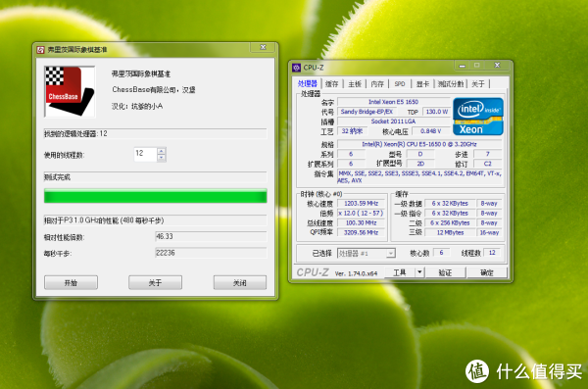Click the QPI frequency 3209.56 MHz value
Viewport: 588px width, 389px height.
361,232
